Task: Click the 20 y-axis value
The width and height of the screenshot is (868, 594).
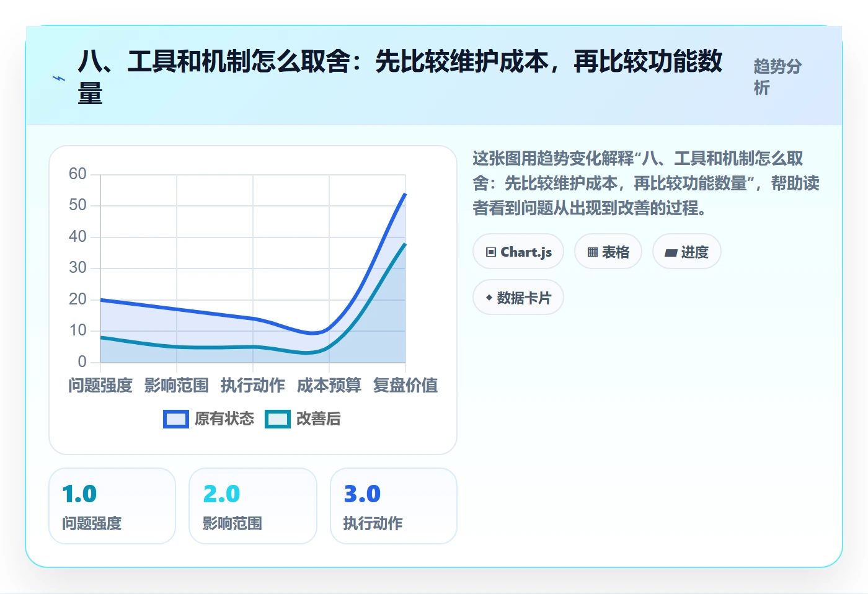Action: click(x=77, y=299)
